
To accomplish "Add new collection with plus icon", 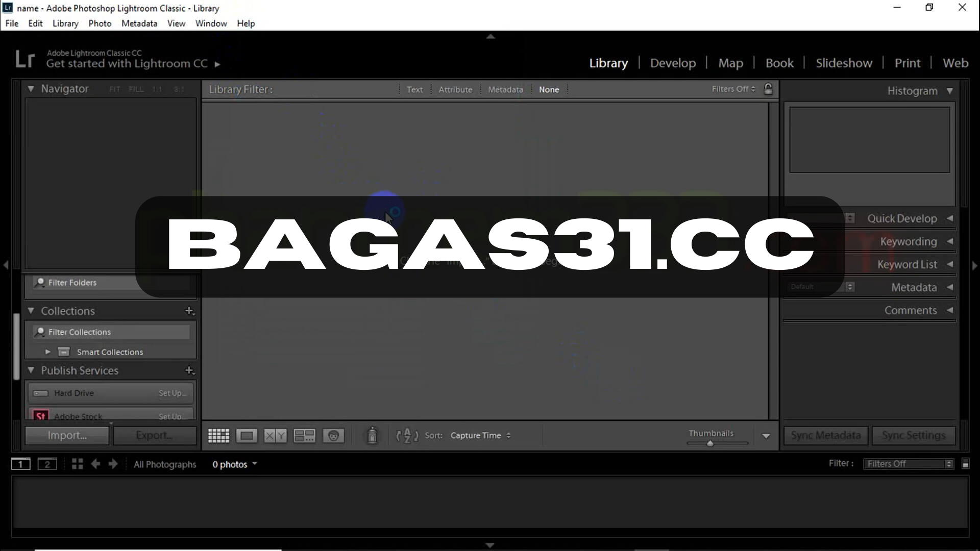I will click(190, 311).
